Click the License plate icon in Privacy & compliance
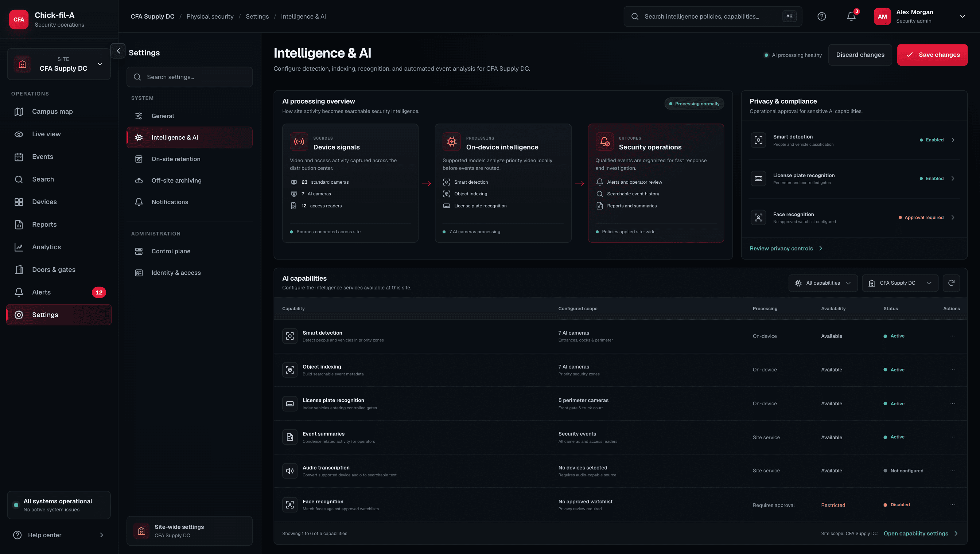This screenshot has width=980, height=554. click(758, 179)
